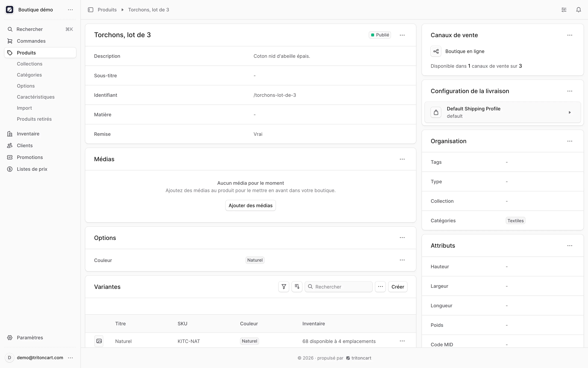
Task: Open the Couleur option row menu
Action: pos(402,260)
